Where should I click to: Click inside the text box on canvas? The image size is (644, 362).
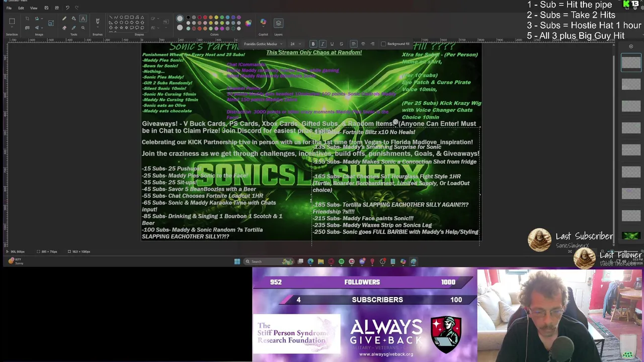point(395,186)
